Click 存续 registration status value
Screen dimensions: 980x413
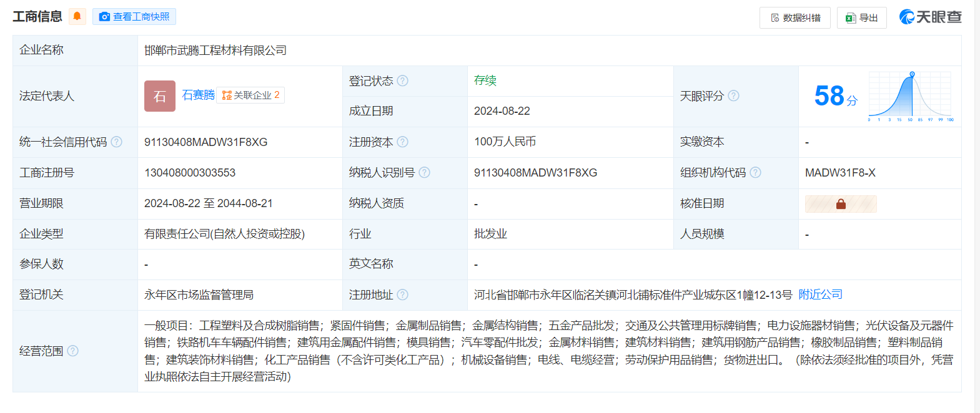tap(485, 80)
